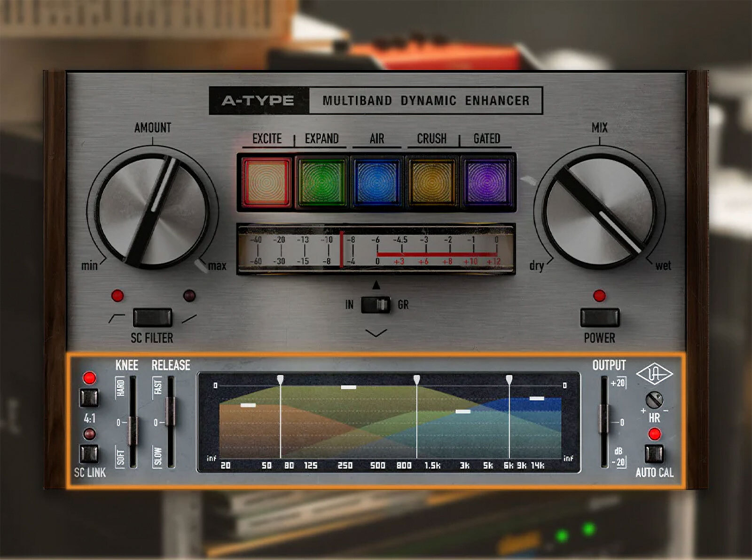The height and width of the screenshot is (560, 752).
Task: Click the min label of AMOUNT knob
Action: (x=89, y=266)
